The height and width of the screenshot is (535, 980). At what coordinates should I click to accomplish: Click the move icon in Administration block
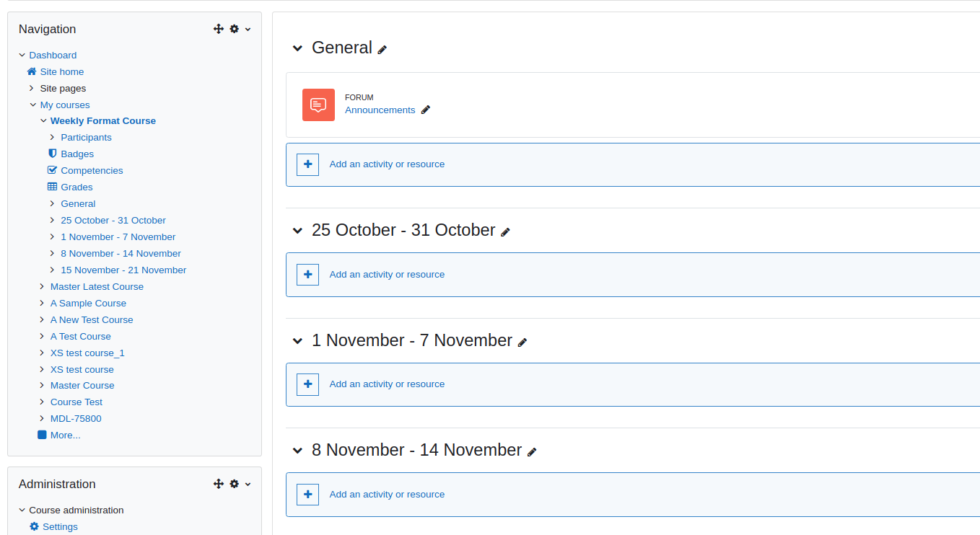219,484
